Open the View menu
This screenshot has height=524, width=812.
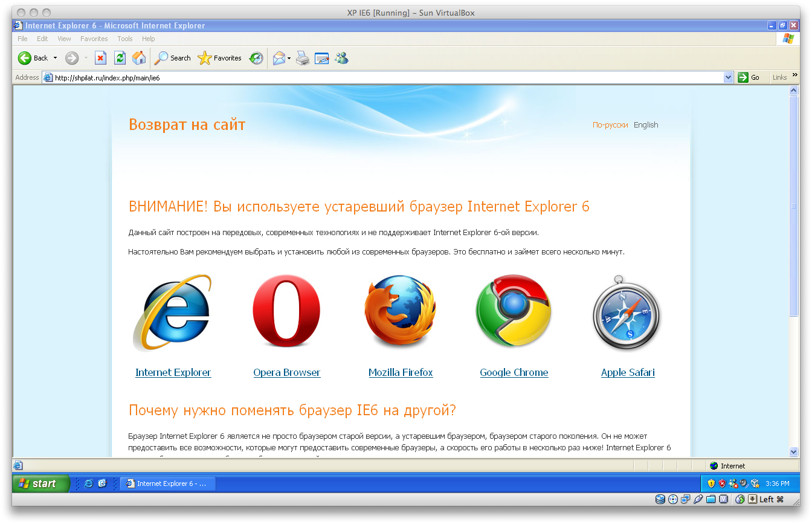click(64, 39)
